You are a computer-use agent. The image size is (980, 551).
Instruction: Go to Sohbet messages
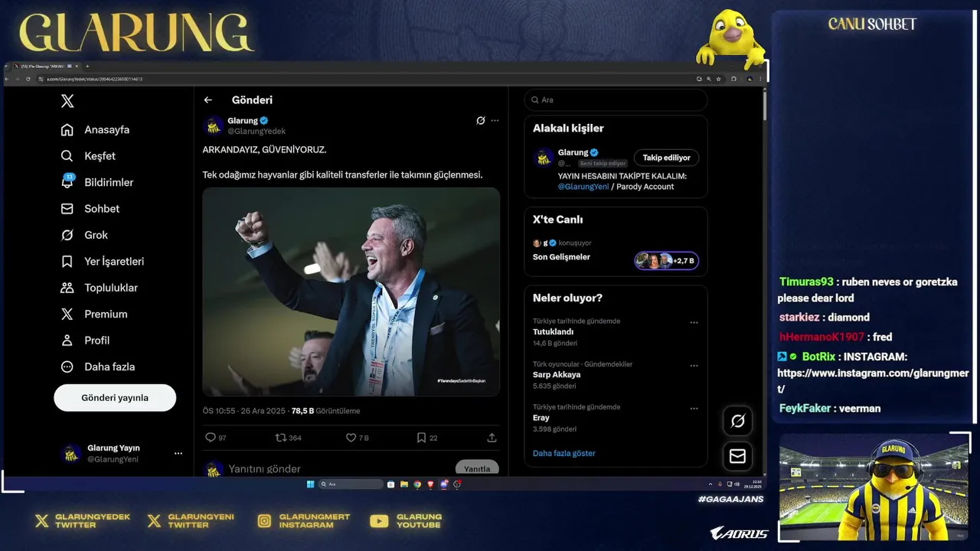[x=90, y=209]
